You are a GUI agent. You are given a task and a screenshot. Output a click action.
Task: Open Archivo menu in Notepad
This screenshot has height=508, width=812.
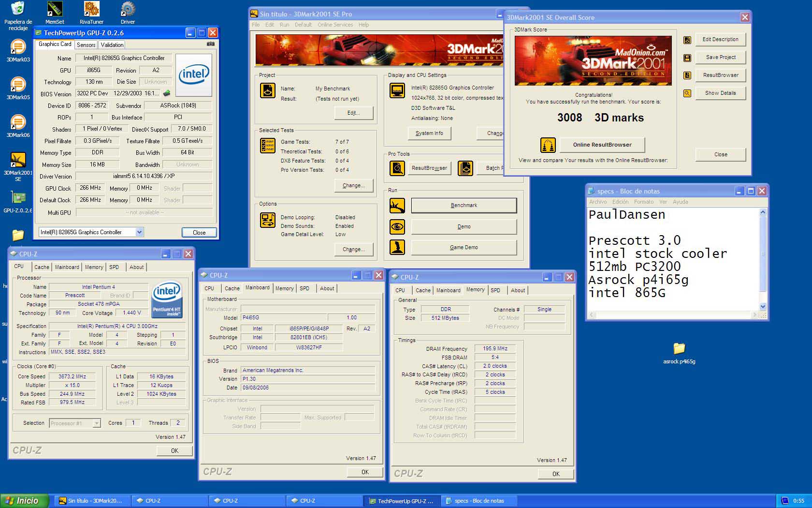(x=598, y=202)
